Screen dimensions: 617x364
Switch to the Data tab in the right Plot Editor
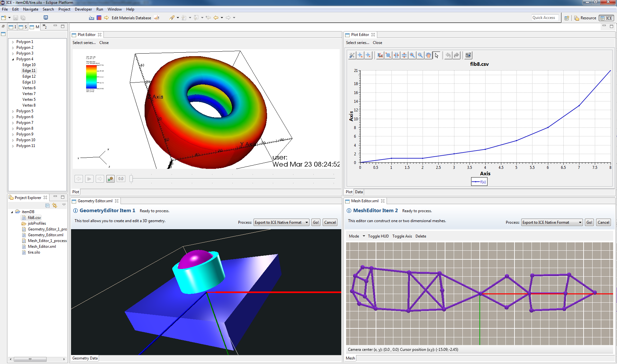(359, 192)
